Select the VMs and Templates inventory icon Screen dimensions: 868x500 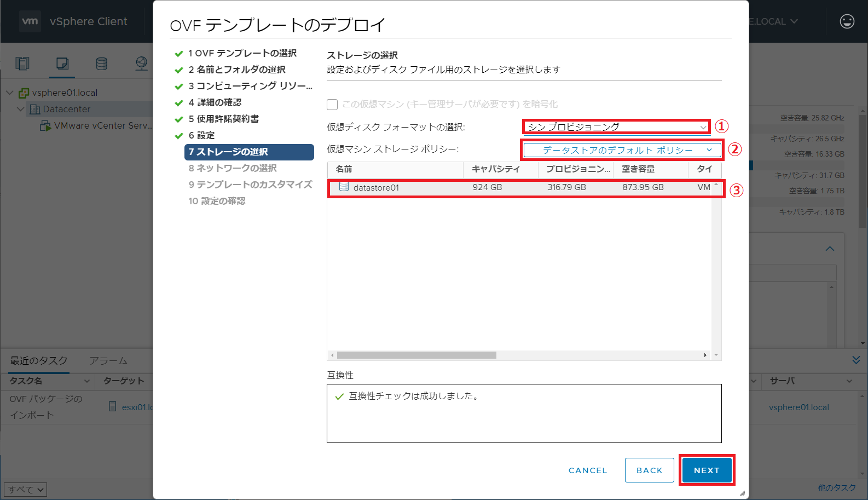tap(62, 64)
